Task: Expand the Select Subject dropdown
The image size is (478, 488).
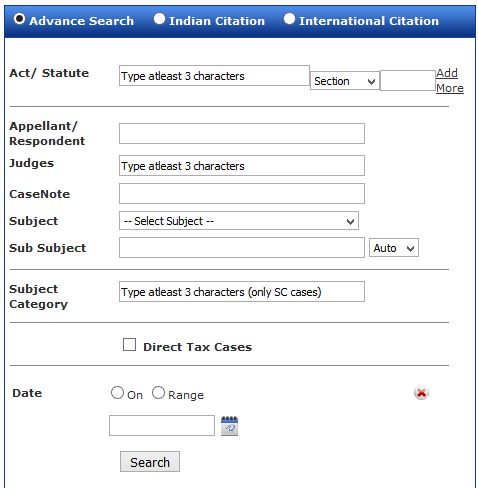Action: coord(239,221)
